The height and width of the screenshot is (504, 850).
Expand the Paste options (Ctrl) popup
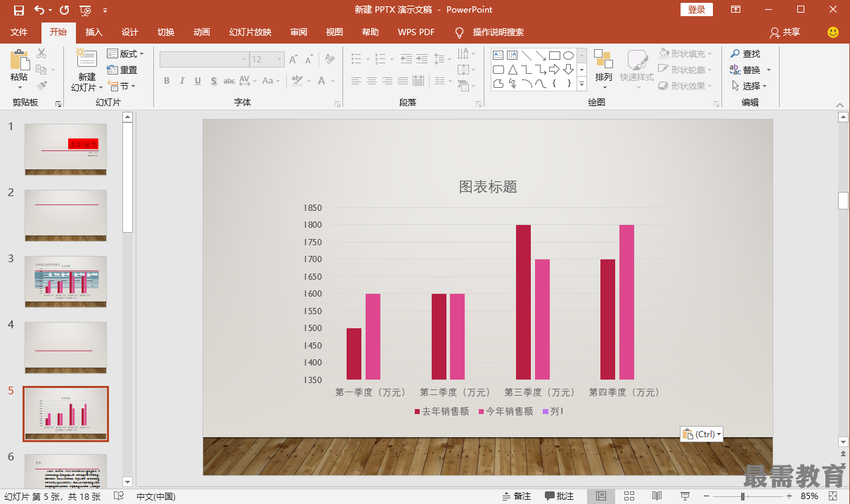pos(702,434)
